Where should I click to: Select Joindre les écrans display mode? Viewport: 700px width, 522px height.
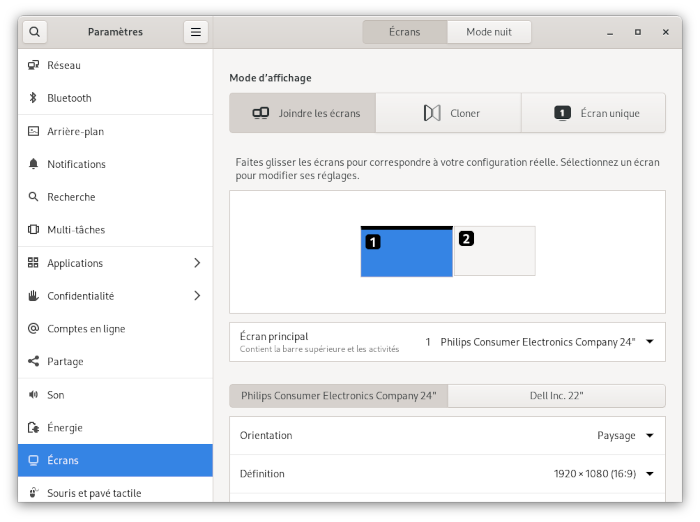tap(303, 113)
